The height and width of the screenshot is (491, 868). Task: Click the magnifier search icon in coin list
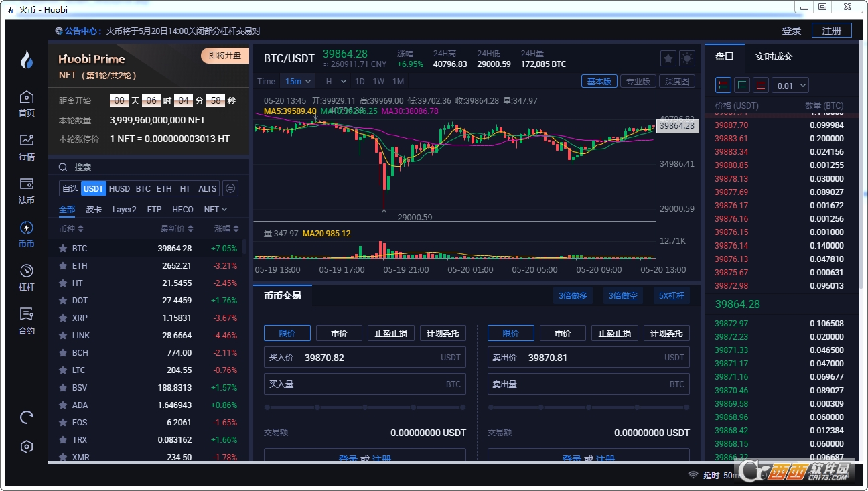(x=63, y=167)
